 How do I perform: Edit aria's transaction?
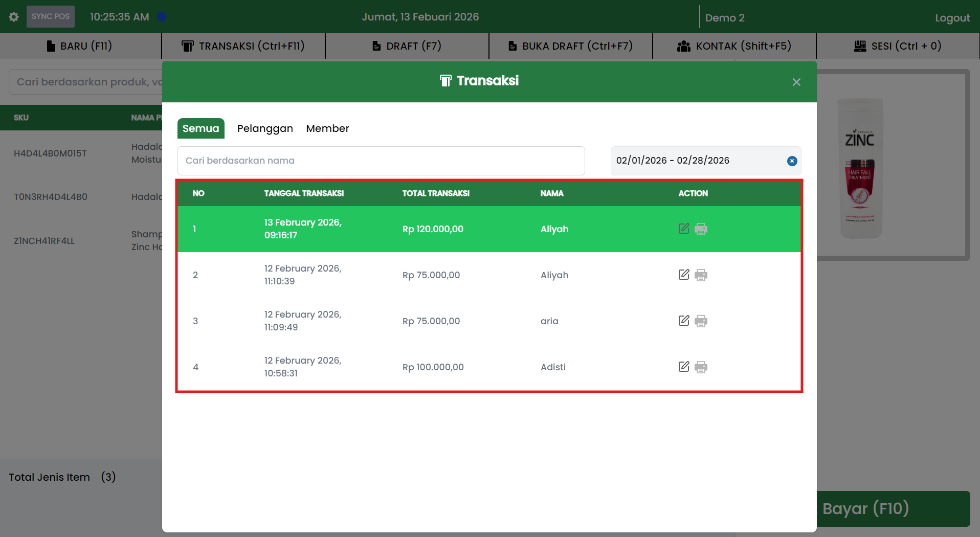coord(684,321)
